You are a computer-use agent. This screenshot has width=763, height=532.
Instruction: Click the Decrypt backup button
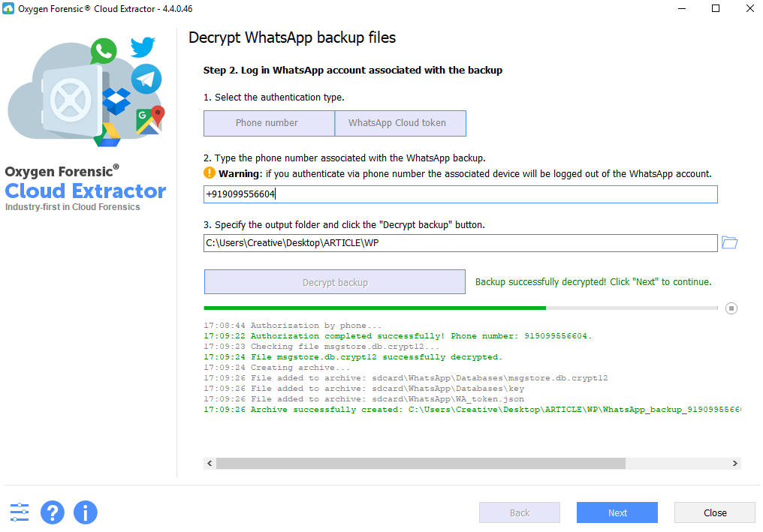click(335, 282)
